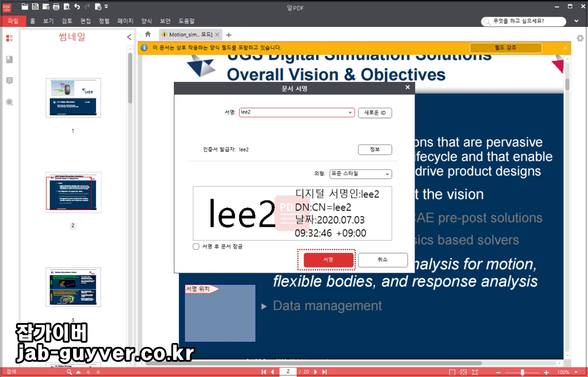Viewport: 588px width, 377px height.
Task: Click the Print icon
Action: point(56,7)
